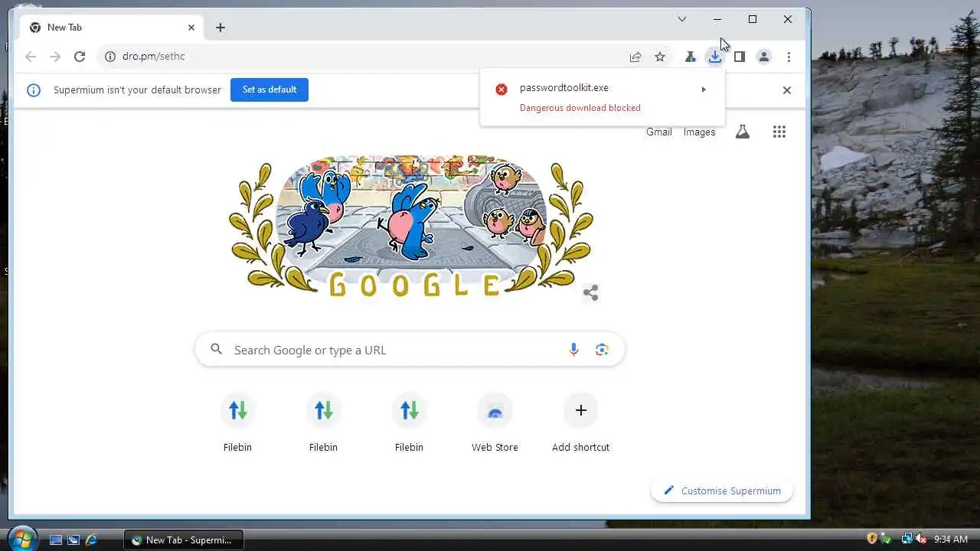Image resolution: width=980 pixels, height=551 pixels.
Task: Click Show Desktop in quick launch
Action: (56, 540)
